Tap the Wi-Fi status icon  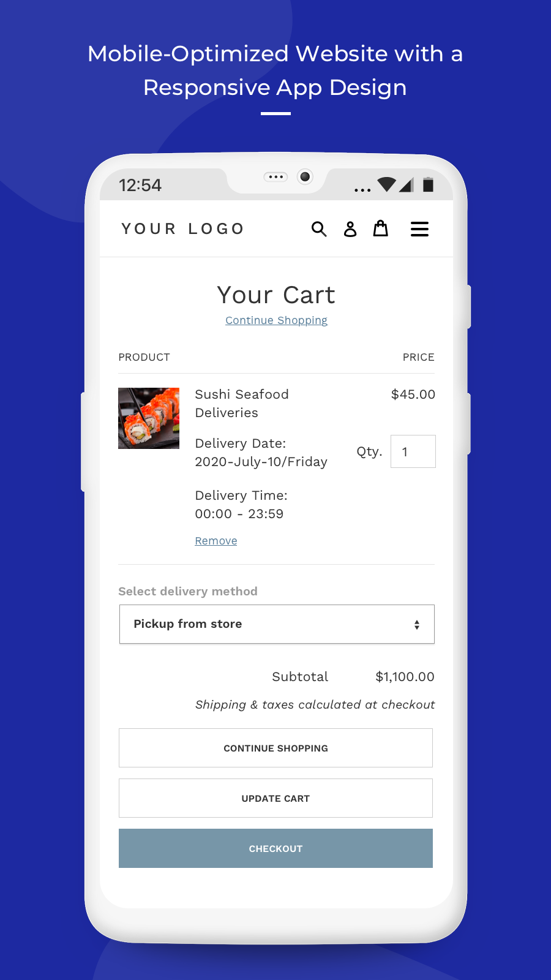coord(386,184)
